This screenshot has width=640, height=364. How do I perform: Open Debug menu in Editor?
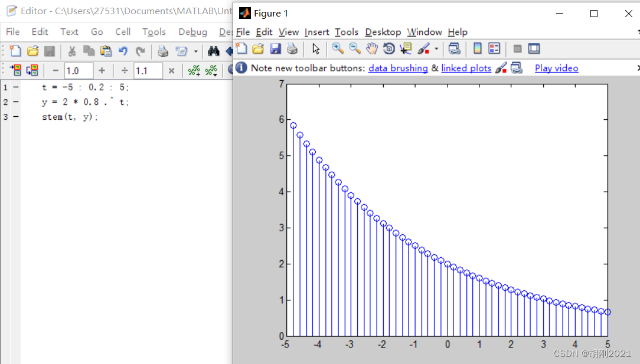tap(192, 32)
